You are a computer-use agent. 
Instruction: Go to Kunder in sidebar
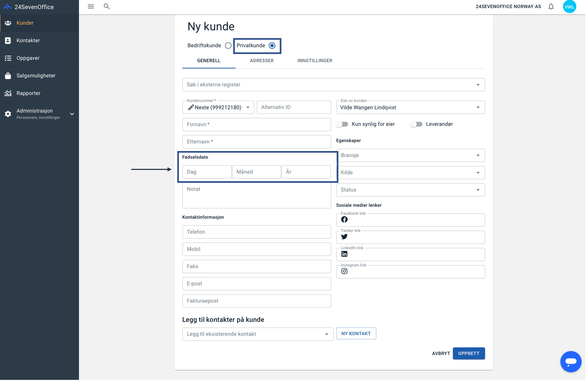tap(39, 23)
